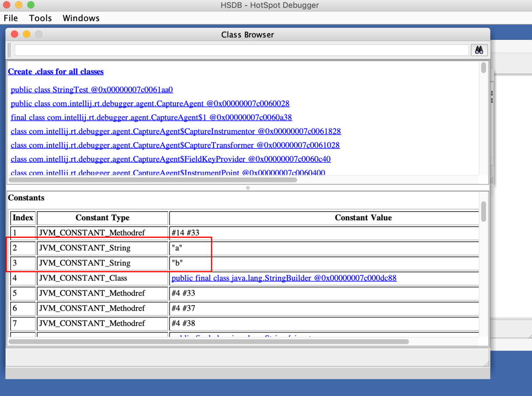The image size is (532, 396).
Task: Click the split pane divider handle
Action: (248, 188)
